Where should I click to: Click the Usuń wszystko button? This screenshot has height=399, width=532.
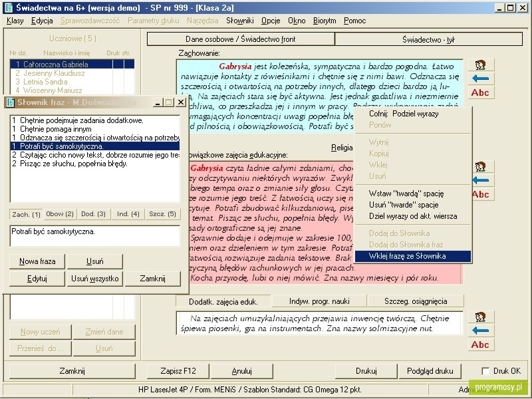pos(94,279)
